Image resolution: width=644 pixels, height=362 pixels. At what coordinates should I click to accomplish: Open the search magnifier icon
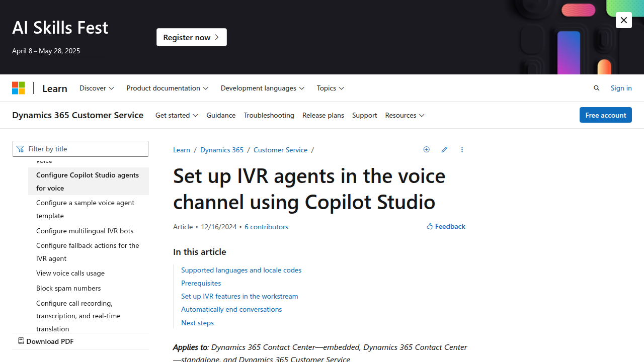coord(597,88)
